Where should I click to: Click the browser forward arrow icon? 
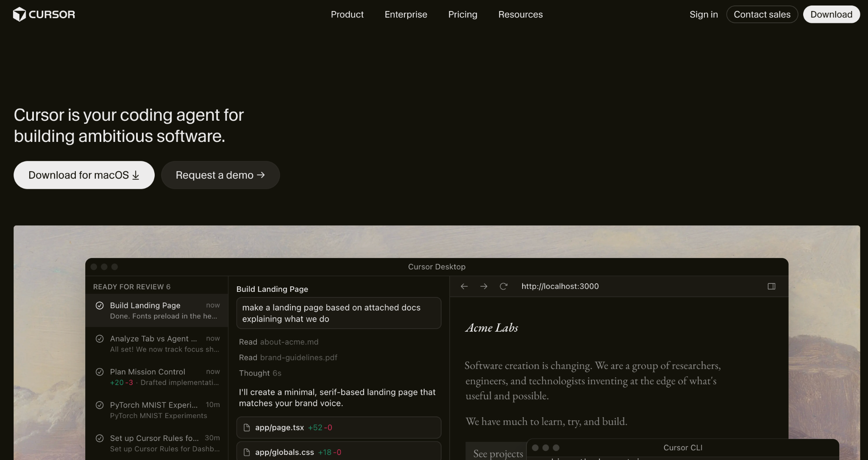tap(484, 286)
